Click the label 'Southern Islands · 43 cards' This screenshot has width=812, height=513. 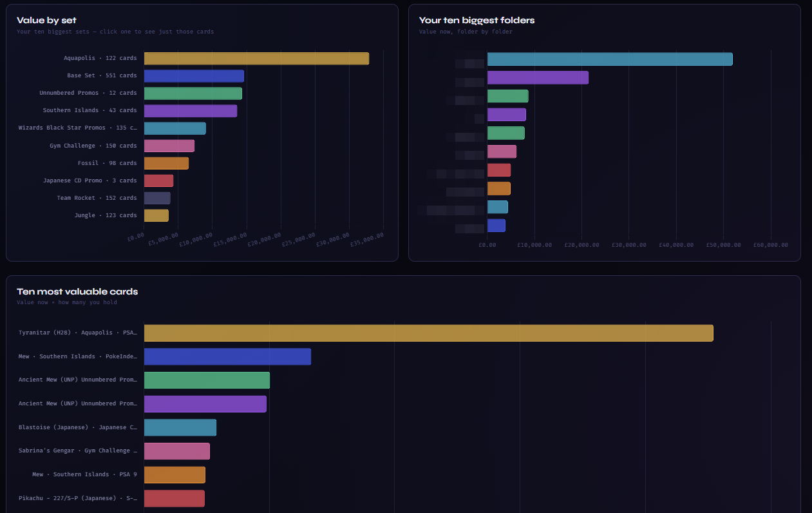pyautogui.click(x=90, y=110)
